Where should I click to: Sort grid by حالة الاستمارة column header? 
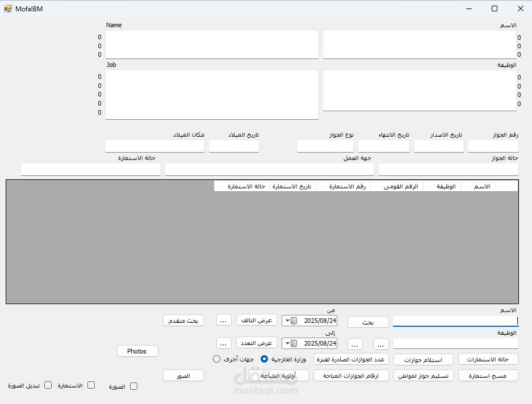click(x=242, y=186)
